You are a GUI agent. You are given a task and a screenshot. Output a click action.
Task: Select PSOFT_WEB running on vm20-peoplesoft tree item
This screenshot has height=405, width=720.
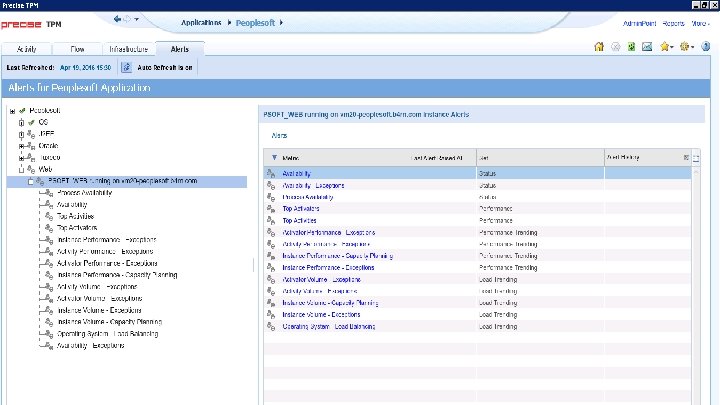(x=123, y=181)
